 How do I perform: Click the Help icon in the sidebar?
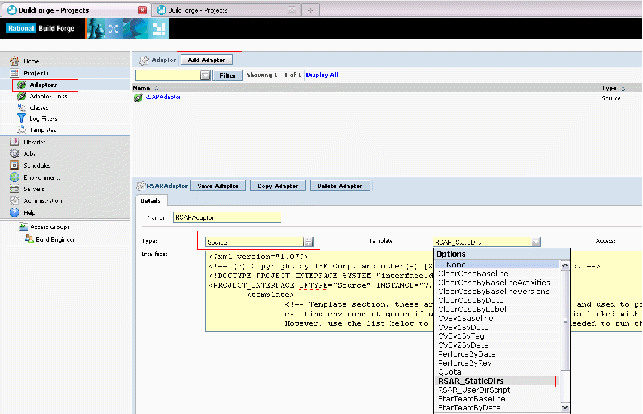[14, 212]
